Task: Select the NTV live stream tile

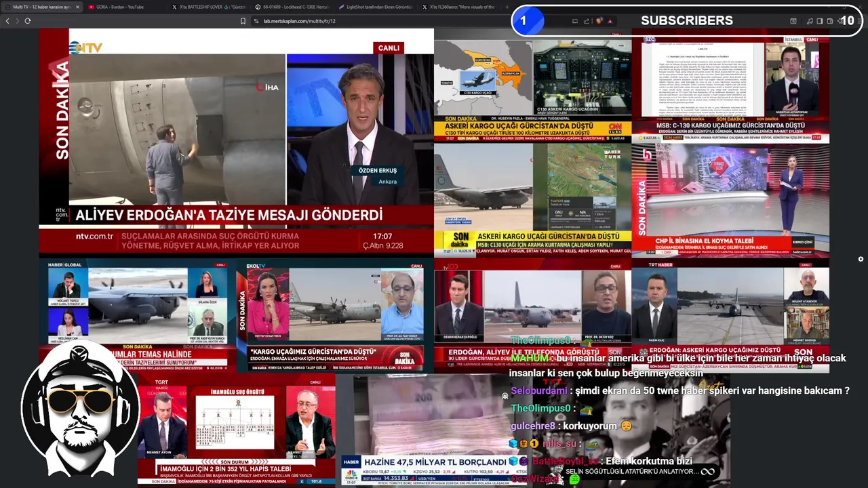Action: (x=236, y=141)
